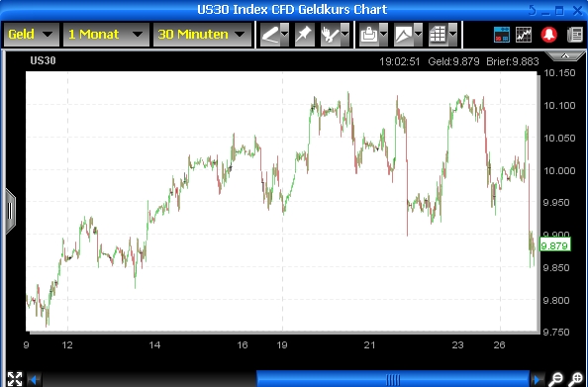Expand stamp options arrow

[384, 35]
